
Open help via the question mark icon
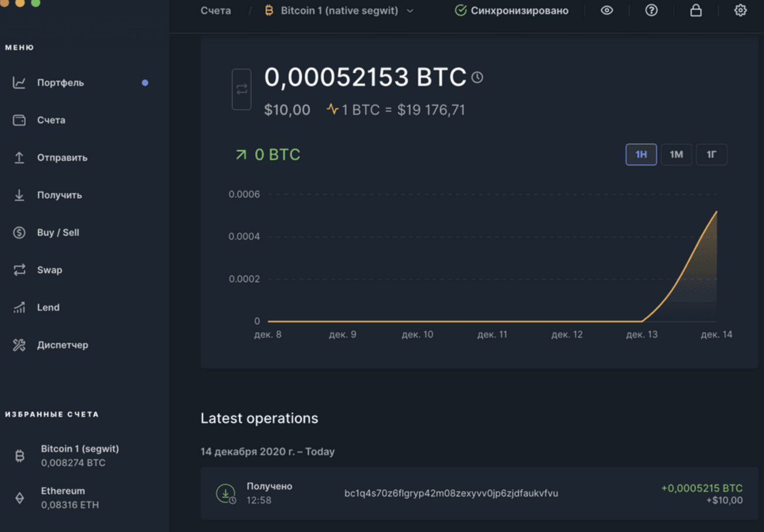click(651, 11)
